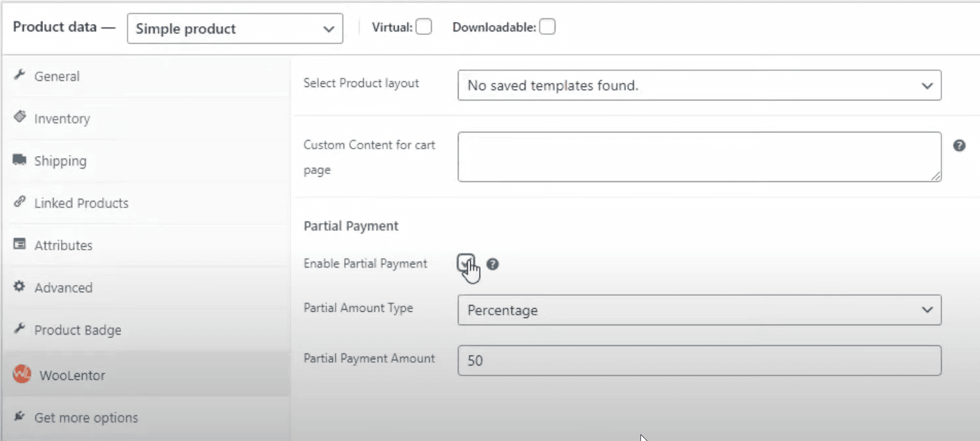Select the Attributes panel icon
The image size is (980, 441).
[x=21, y=244]
